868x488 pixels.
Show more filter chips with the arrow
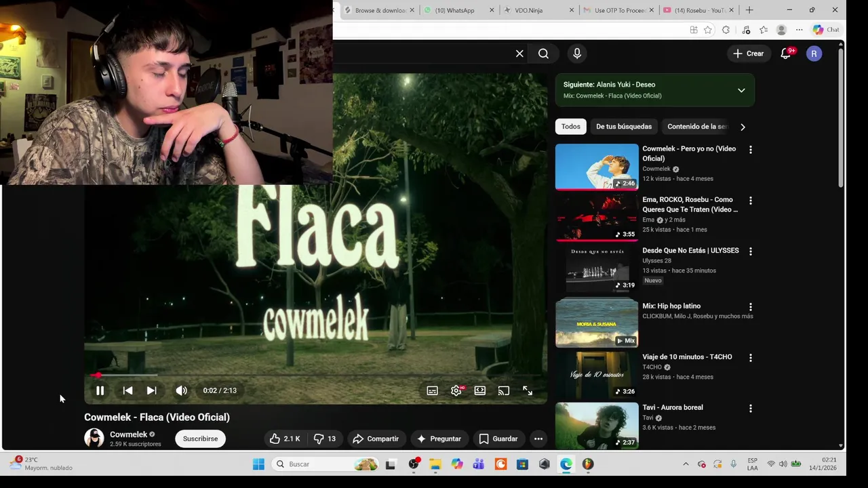[x=743, y=127]
